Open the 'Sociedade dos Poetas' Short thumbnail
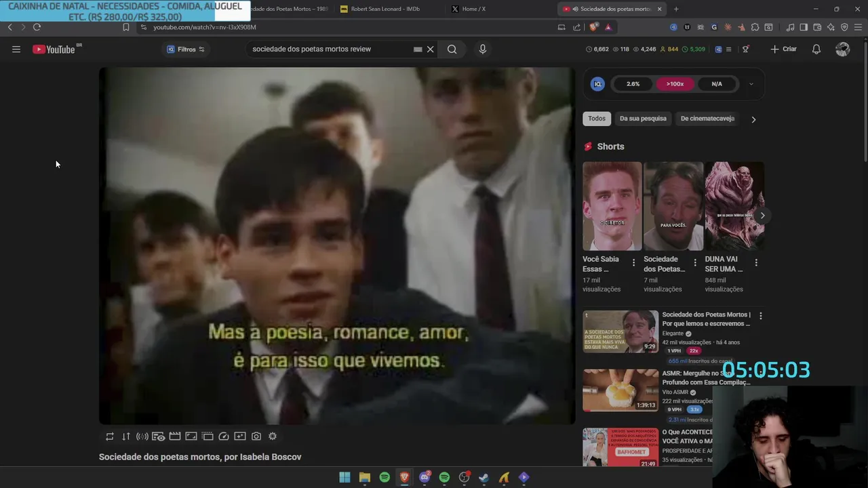The image size is (868, 488). (x=673, y=206)
